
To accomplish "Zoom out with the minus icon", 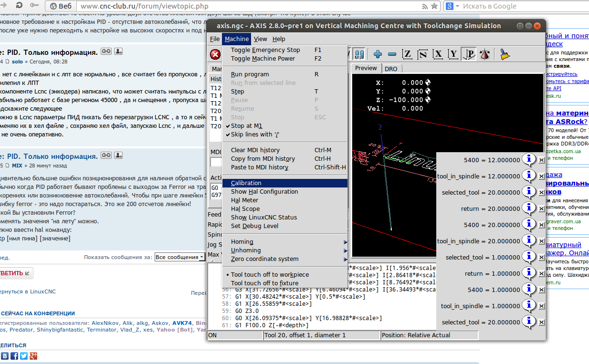I will click(392, 54).
